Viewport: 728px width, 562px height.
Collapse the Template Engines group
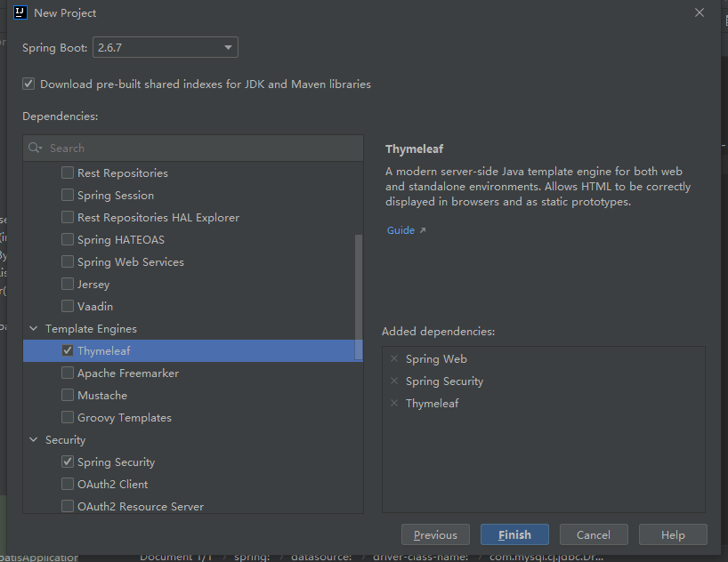34,328
